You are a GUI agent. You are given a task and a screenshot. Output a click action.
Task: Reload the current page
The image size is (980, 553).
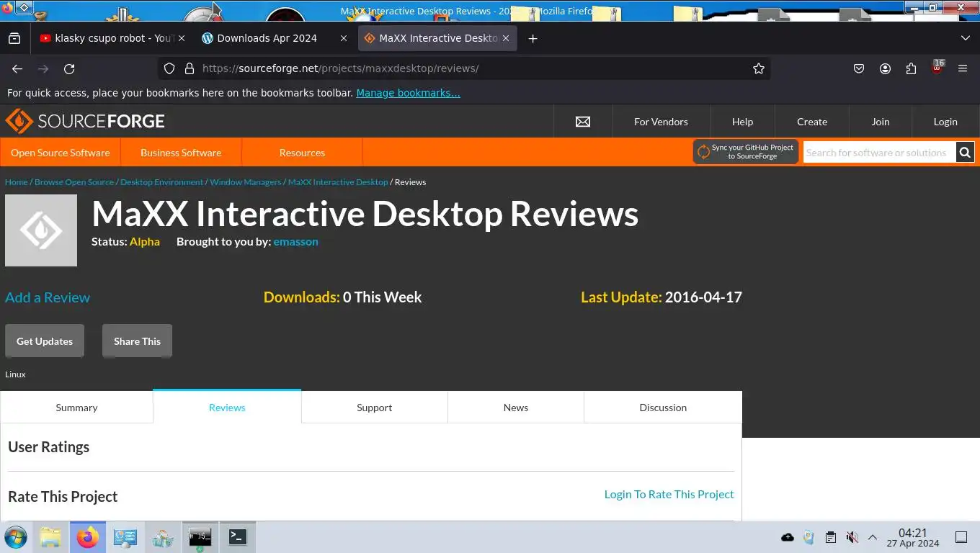tap(69, 68)
